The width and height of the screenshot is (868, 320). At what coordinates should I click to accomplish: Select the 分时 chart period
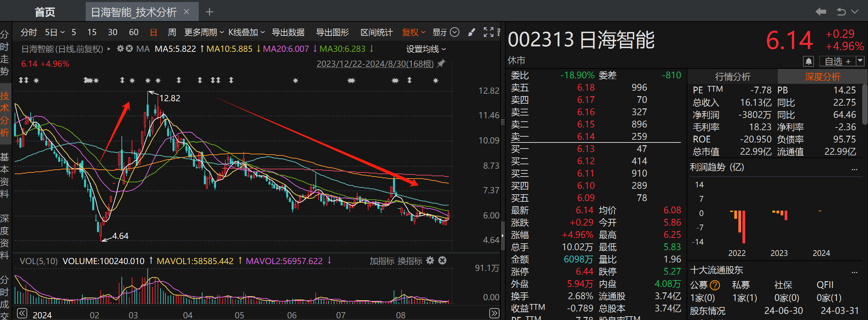click(x=29, y=32)
